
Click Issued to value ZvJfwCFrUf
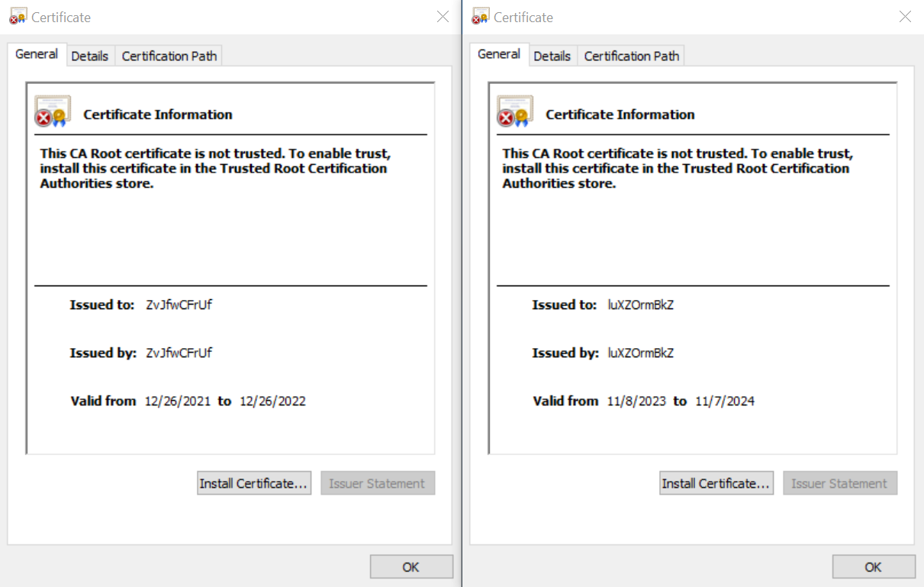pyautogui.click(x=179, y=305)
